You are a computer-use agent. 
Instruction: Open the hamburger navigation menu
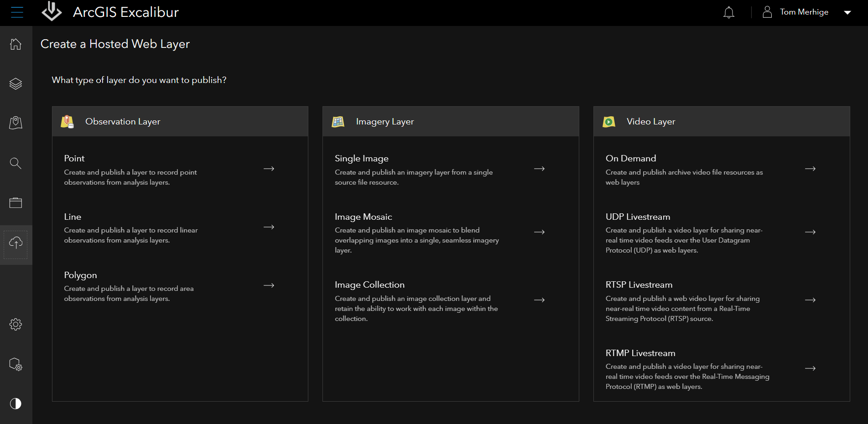(x=17, y=12)
